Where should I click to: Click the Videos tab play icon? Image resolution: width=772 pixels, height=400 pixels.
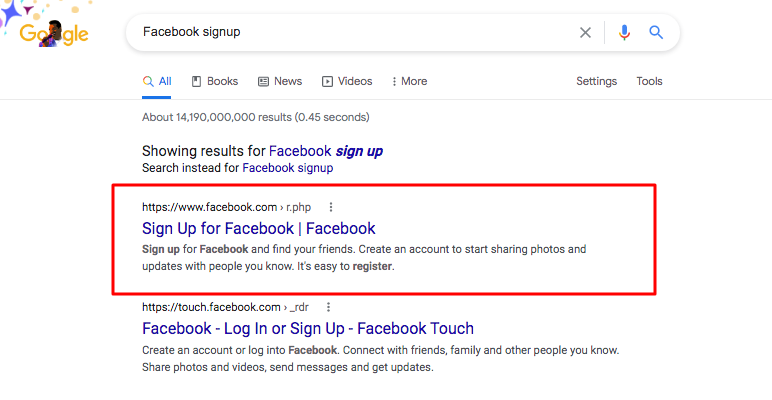tap(327, 81)
